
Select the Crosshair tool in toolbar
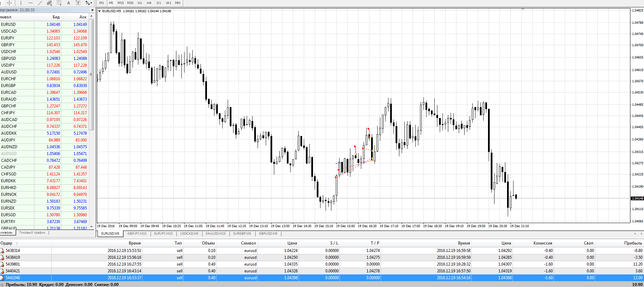pyautogui.click(x=10, y=3)
